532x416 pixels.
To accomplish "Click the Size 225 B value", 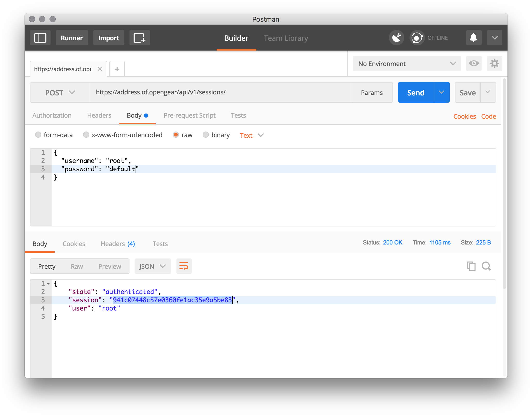I will [x=483, y=242].
